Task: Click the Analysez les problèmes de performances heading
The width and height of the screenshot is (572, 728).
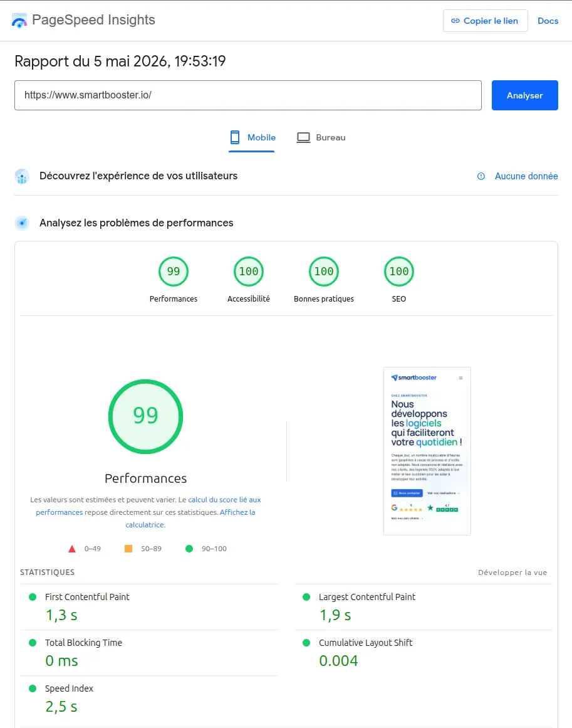Action: pyautogui.click(x=137, y=223)
